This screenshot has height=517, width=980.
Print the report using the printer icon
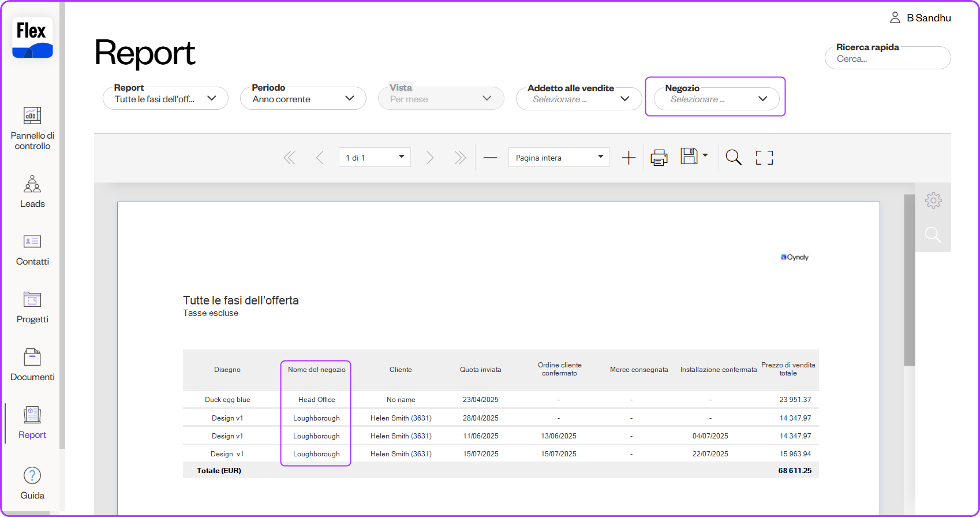(x=659, y=158)
